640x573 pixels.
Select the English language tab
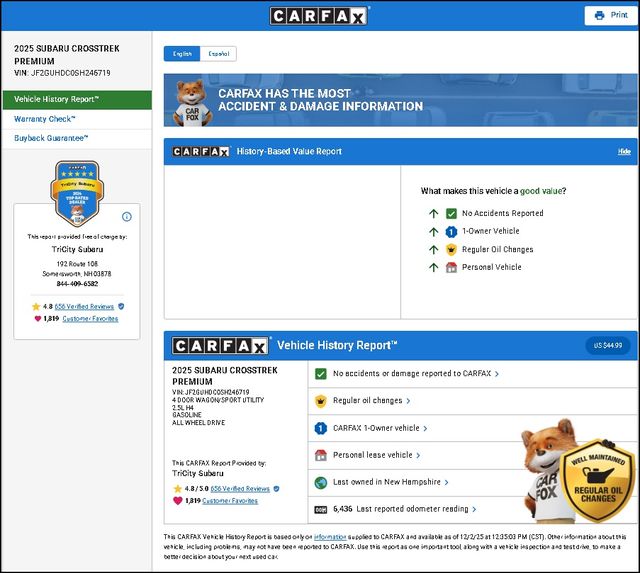point(182,54)
